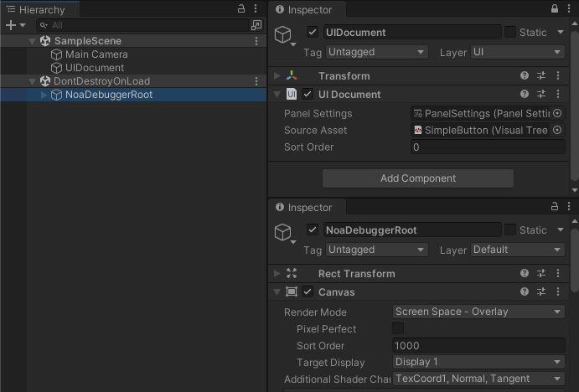Open the lower Inspector three-dot menu
This screenshot has width=579, height=392.
(x=569, y=206)
